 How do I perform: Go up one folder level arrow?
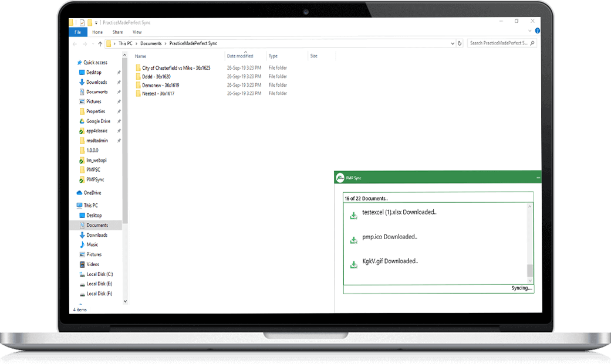tap(100, 43)
